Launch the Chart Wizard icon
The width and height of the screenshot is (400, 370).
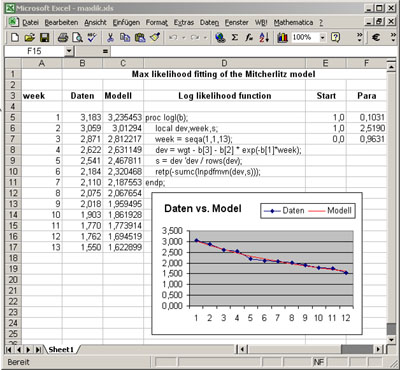pos(282,37)
